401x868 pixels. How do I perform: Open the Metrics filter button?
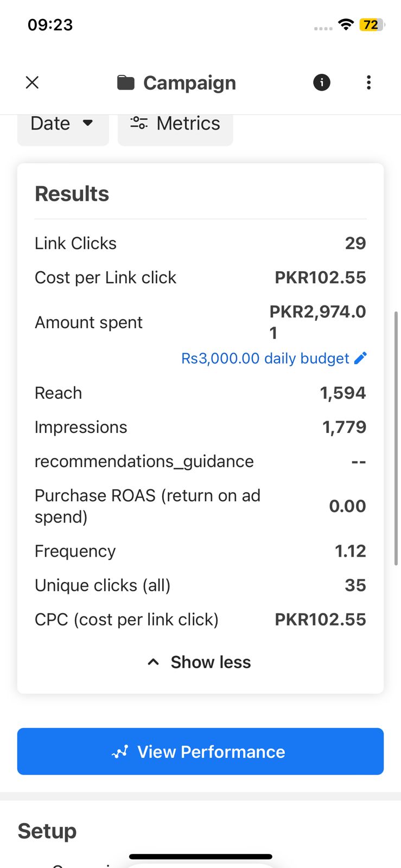(x=175, y=124)
